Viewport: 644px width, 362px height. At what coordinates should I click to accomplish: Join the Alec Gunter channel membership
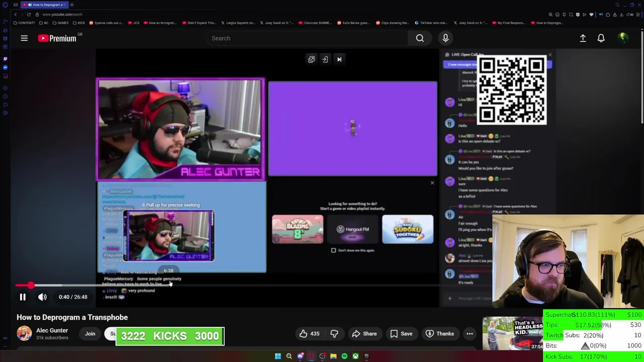click(x=90, y=334)
